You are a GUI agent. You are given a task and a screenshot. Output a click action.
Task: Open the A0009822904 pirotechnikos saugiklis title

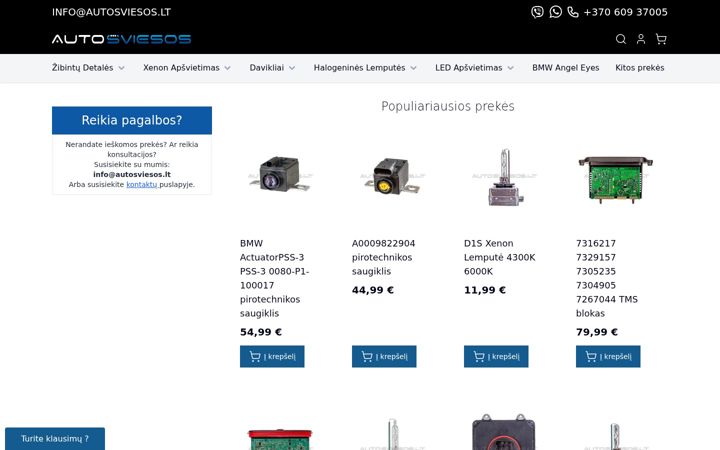coord(383,257)
